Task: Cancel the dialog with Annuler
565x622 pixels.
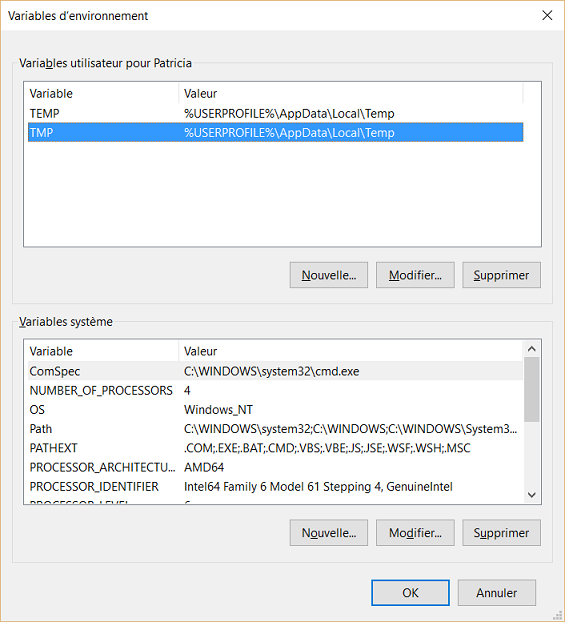Action: tap(497, 593)
